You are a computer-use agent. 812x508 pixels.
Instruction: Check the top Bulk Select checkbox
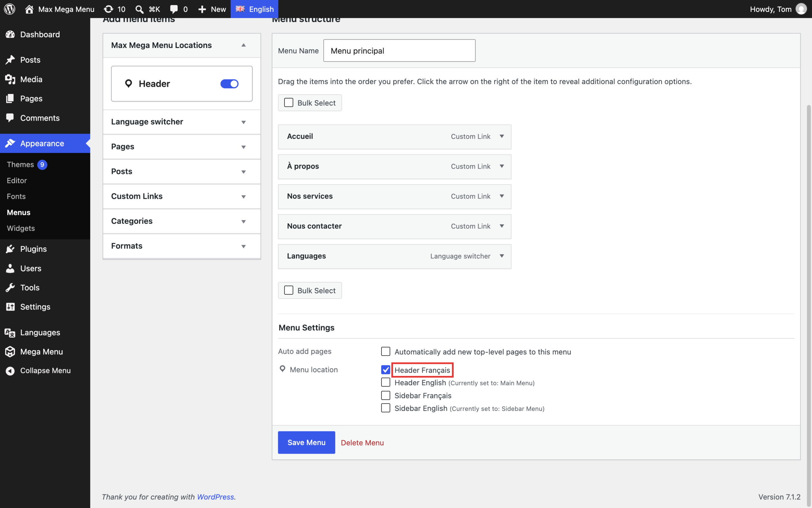tap(289, 103)
